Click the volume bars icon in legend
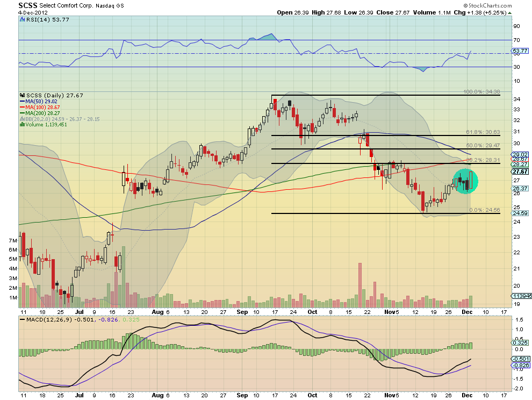The width and height of the screenshot is (532, 400). coord(23,124)
